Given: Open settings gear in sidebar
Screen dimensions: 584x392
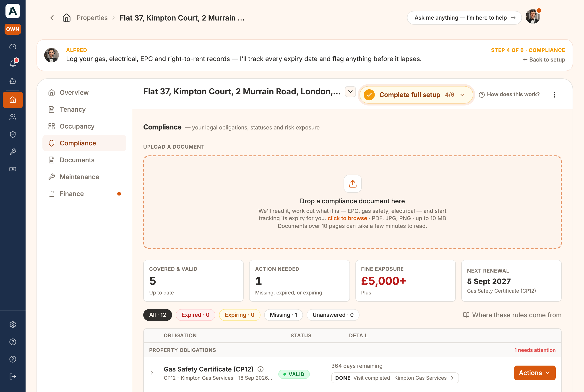Looking at the screenshot, I should coord(13,325).
